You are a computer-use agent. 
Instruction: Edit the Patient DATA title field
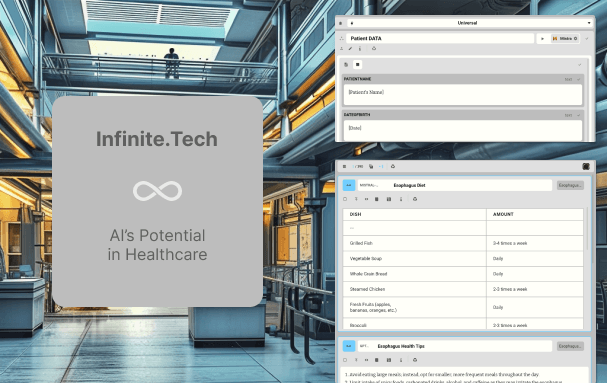[440, 38]
